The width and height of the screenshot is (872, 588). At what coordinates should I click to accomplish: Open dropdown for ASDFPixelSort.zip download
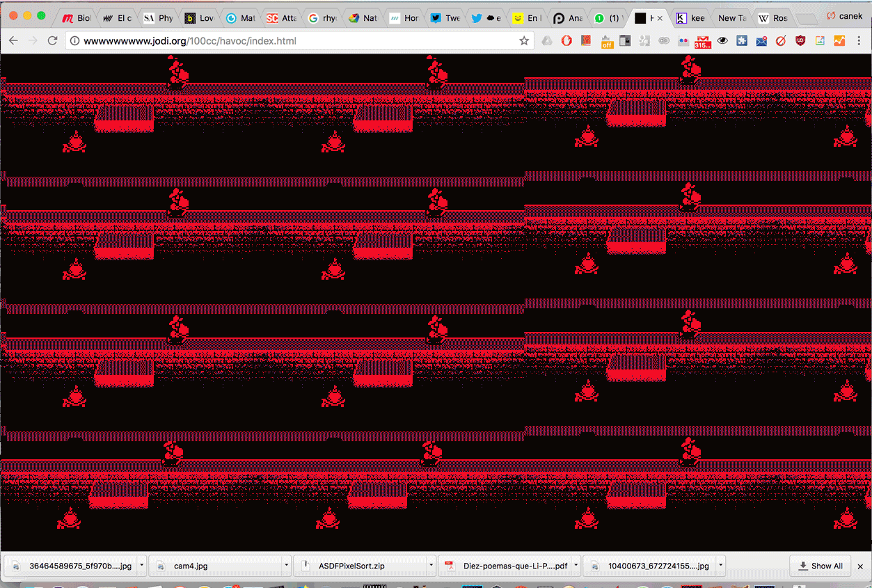(431, 566)
